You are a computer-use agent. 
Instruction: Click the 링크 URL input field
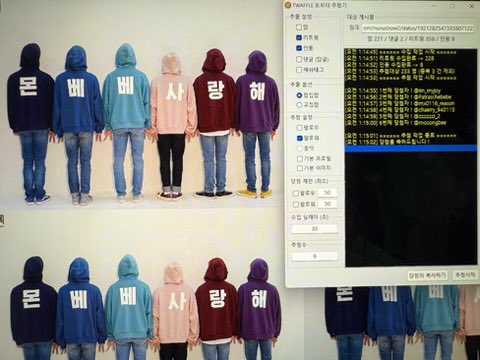(418, 28)
